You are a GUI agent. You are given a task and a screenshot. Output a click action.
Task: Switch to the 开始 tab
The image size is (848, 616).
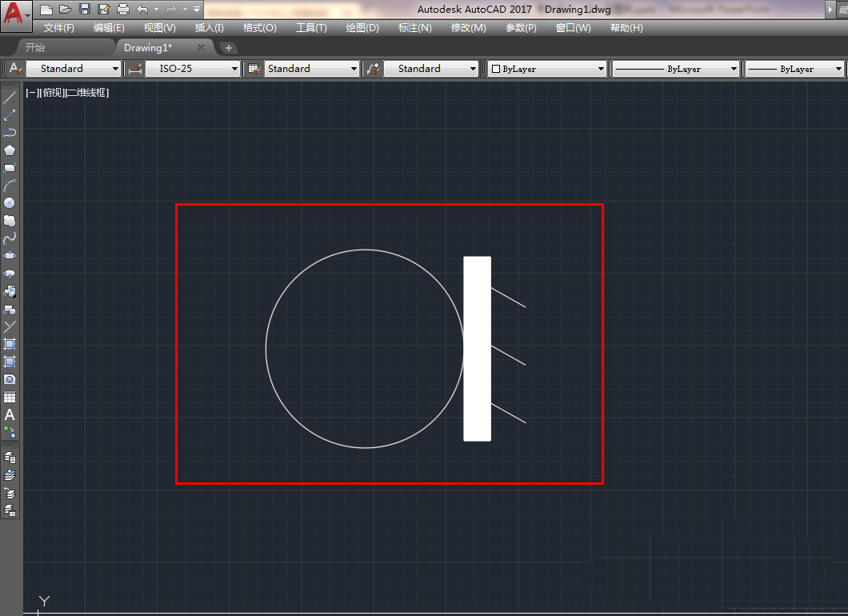35,48
